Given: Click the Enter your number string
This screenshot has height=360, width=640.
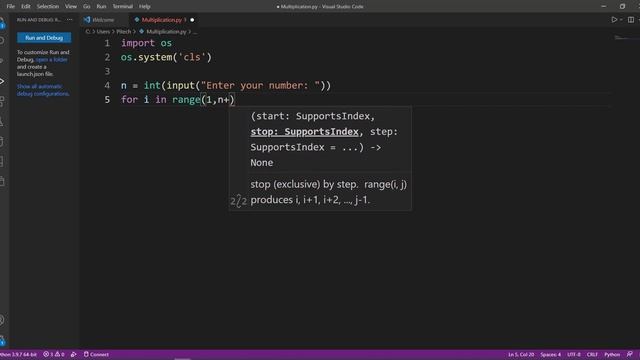Looking at the screenshot, I should click(x=260, y=85).
